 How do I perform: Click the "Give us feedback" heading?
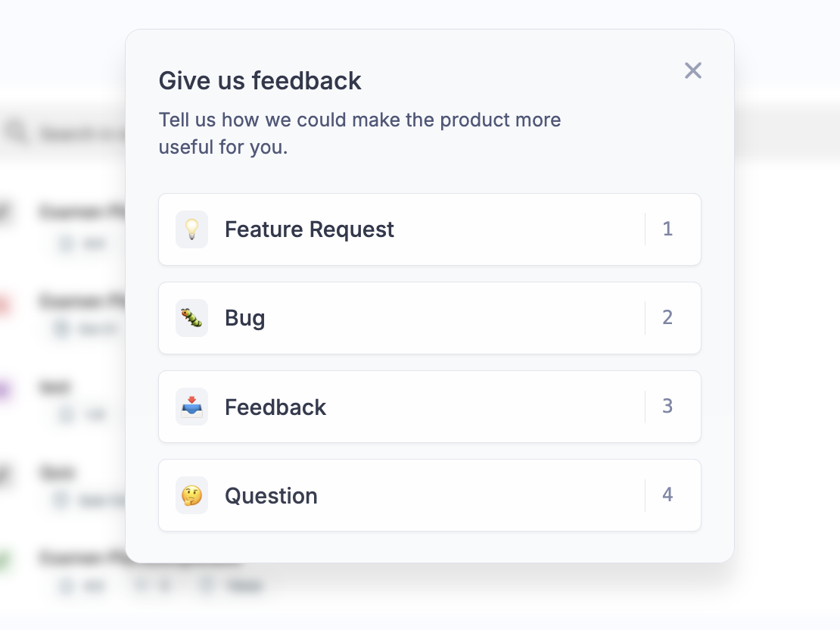(x=260, y=80)
